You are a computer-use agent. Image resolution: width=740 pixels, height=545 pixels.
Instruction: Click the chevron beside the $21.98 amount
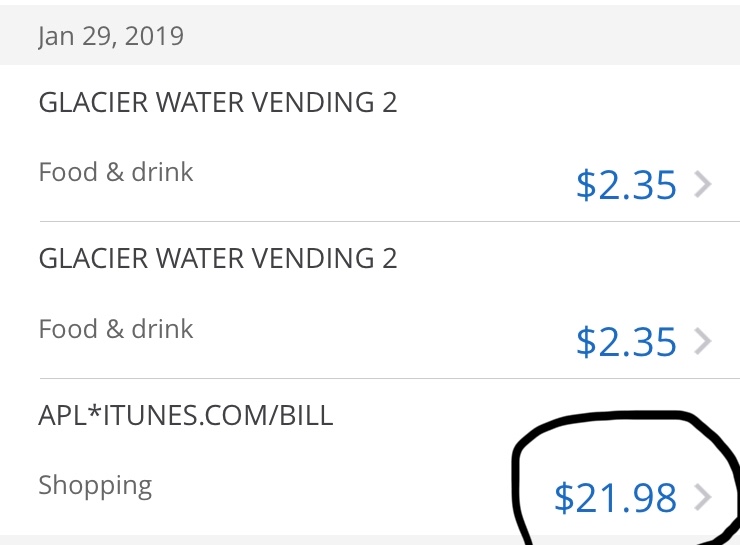[x=703, y=497]
